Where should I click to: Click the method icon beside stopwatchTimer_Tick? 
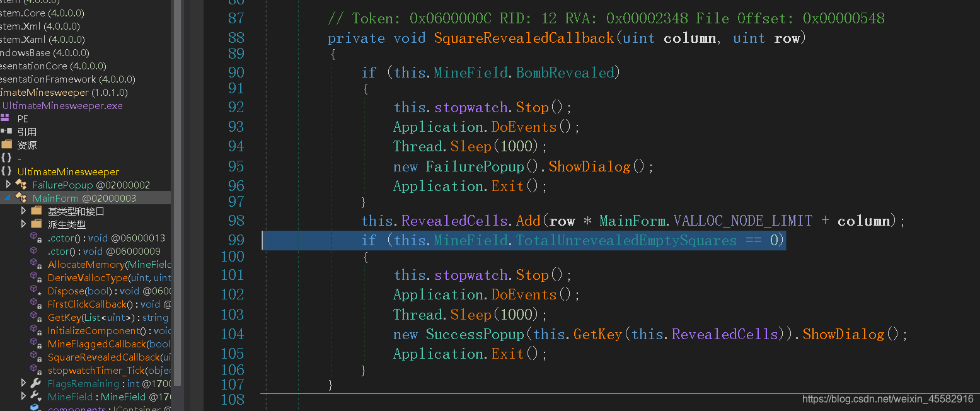click(37, 370)
